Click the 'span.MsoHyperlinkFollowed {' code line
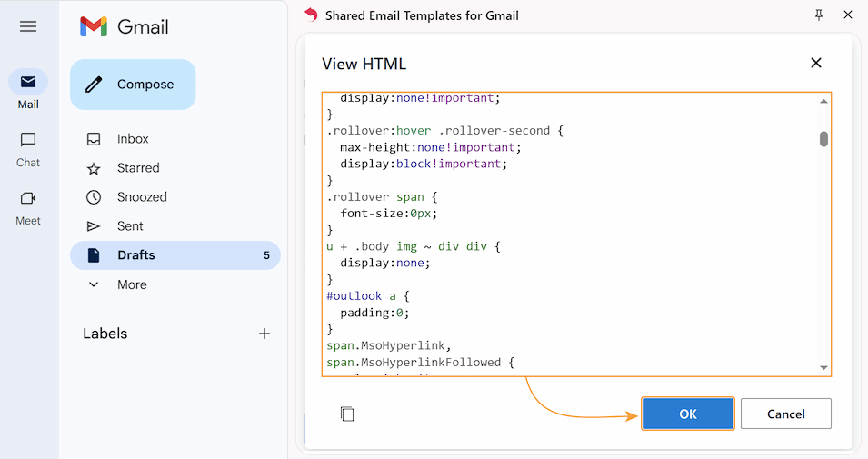 tap(421, 363)
